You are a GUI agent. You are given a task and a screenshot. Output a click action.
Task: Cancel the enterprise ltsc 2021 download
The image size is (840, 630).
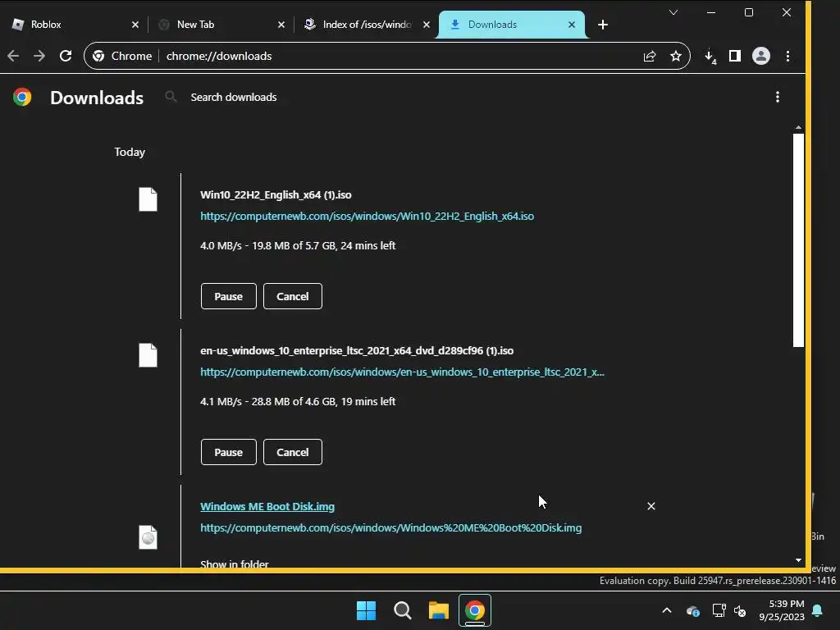point(293,452)
